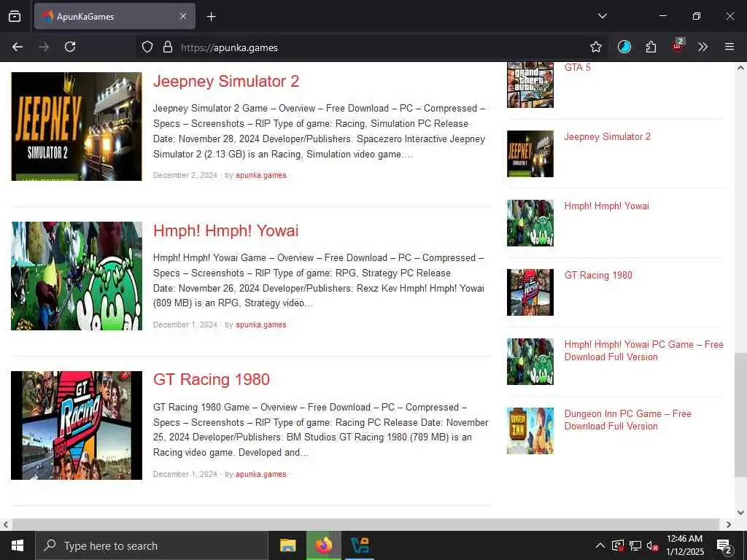Click the Dungeon Inn sidebar thumbnail
This screenshot has height=560, width=747.
(x=530, y=431)
